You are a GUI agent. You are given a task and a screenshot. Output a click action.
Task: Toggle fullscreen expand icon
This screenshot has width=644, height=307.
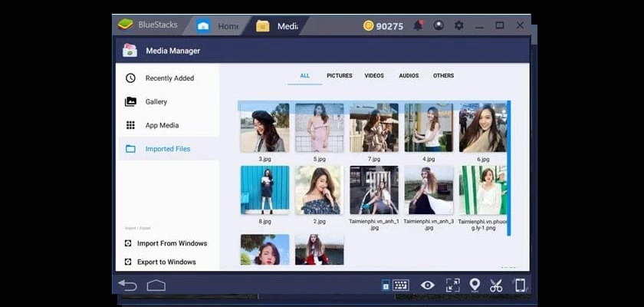(452, 285)
